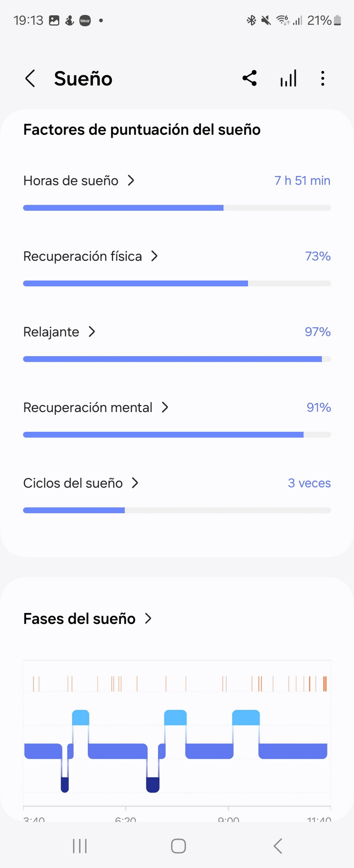Tap the back arrow beside Sueño
The image size is (354, 868).
(x=30, y=79)
